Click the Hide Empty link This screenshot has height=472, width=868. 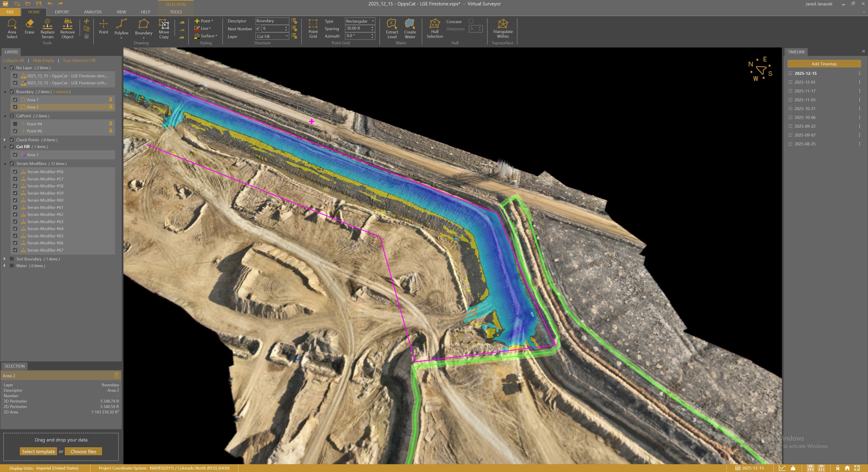pos(43,61)
